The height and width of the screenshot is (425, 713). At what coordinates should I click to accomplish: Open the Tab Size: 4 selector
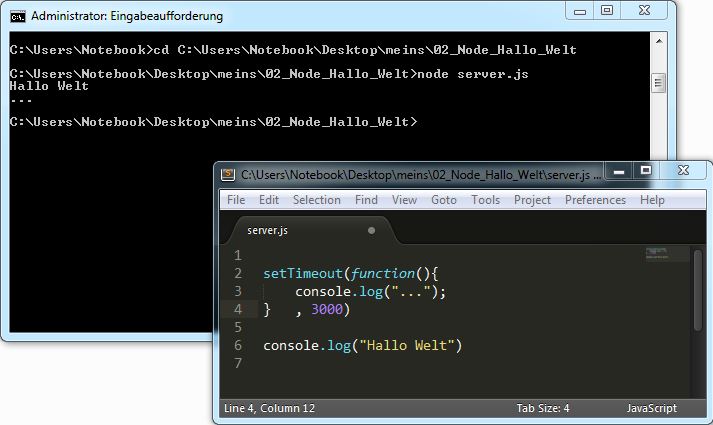coord(542,408)
